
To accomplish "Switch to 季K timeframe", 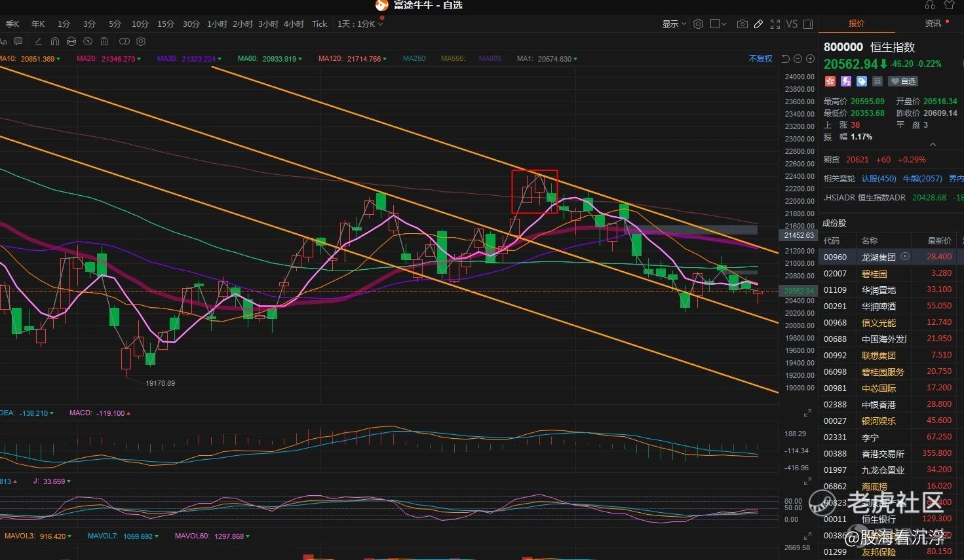I will [12, 24].
